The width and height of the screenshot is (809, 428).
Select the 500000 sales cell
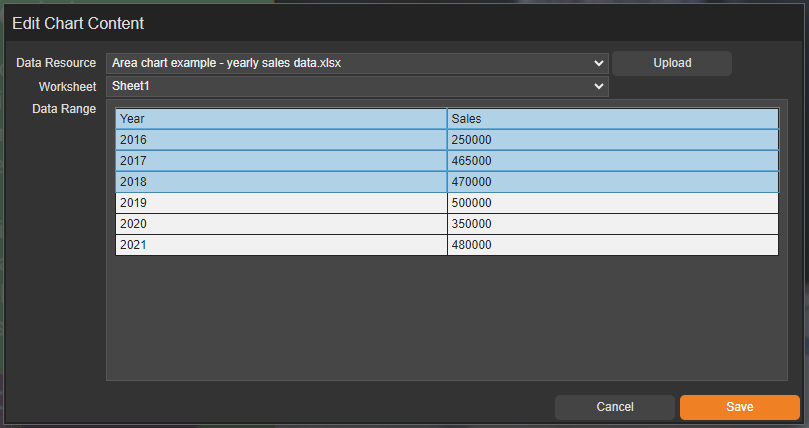tap(612, 203)
